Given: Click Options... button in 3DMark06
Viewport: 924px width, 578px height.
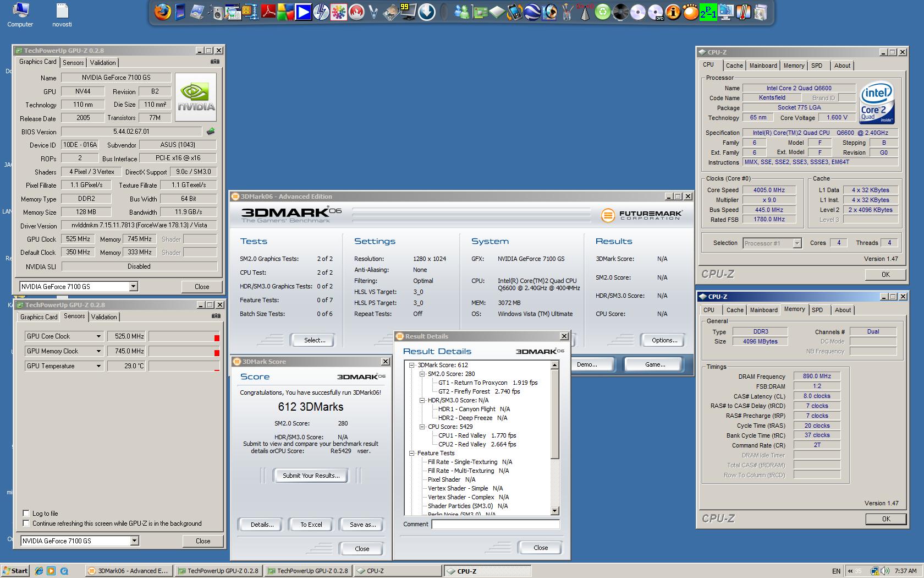Looking at the screenshot, I should coord(664,340).
